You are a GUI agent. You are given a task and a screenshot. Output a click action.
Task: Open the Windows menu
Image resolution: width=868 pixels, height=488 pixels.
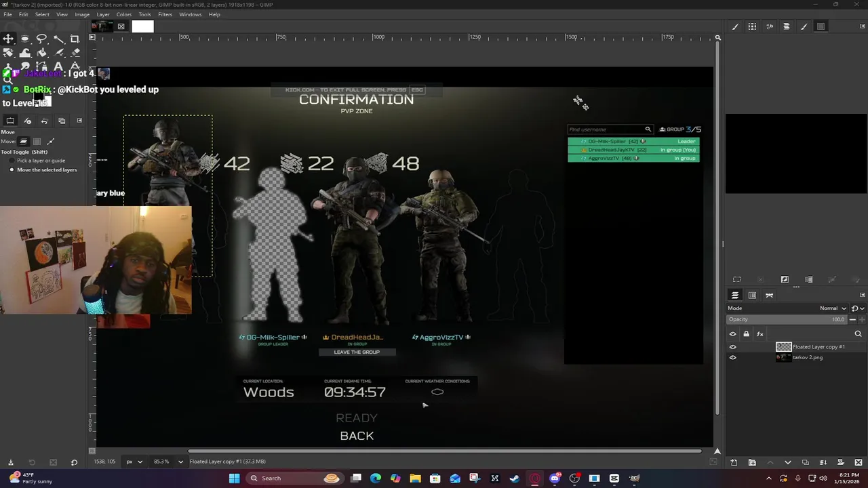coord(191,14)
